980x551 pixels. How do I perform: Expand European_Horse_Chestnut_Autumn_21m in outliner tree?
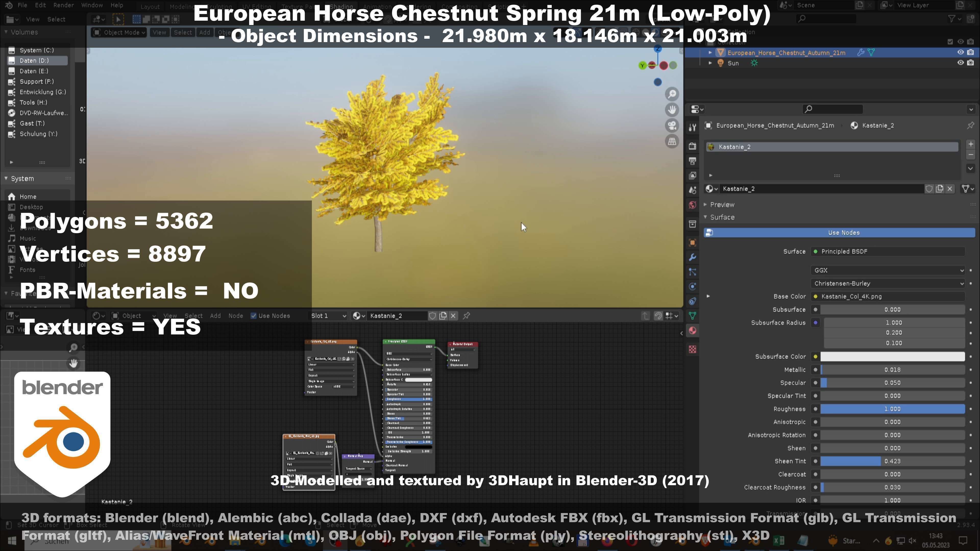click(x=710, y=53)
